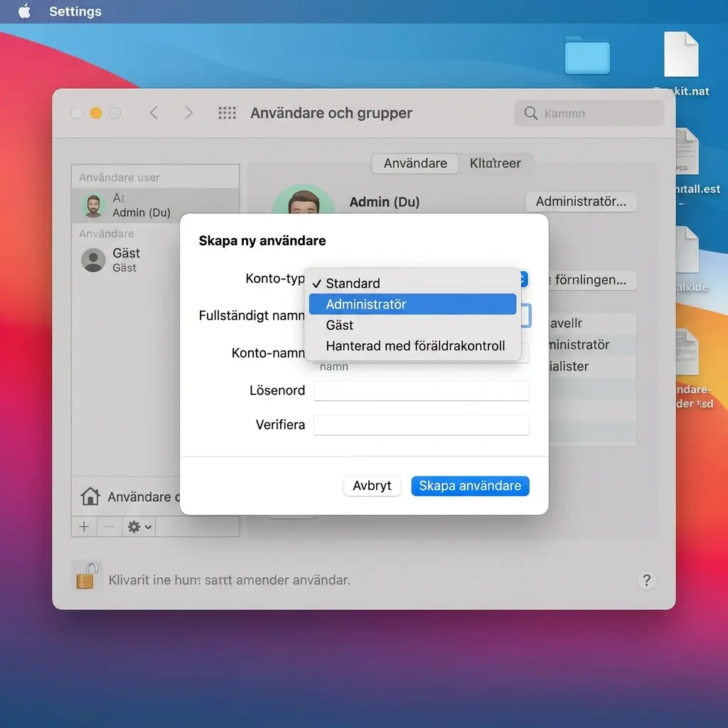Focus the search field in the toolbar
The image size is (728, 728).
pyautogui.click(x=589, y=113)
